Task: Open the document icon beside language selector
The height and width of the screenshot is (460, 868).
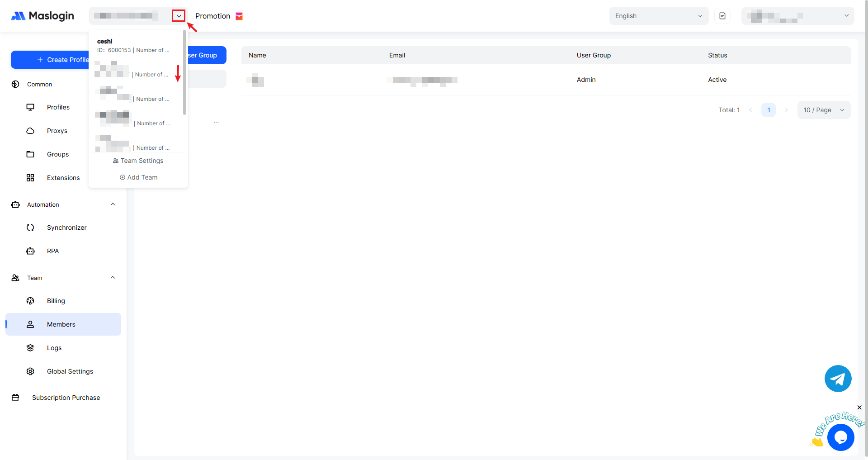Action: coord(722,16)
